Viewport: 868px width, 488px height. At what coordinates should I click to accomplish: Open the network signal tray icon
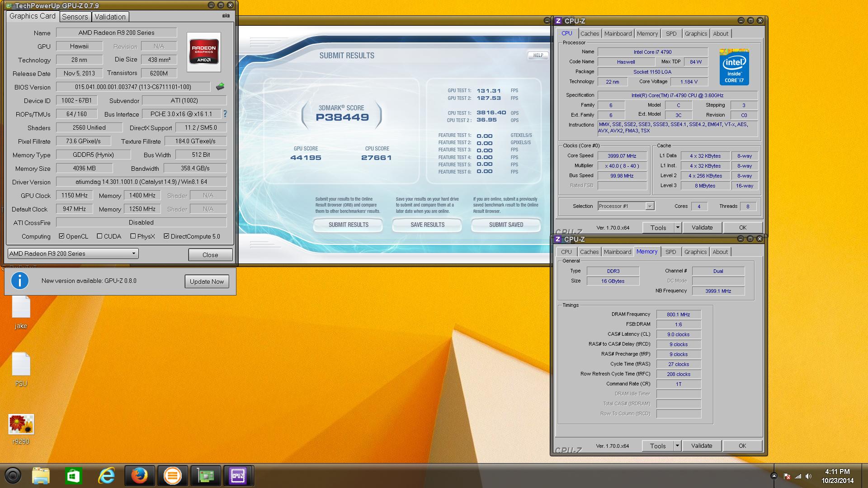798,476
